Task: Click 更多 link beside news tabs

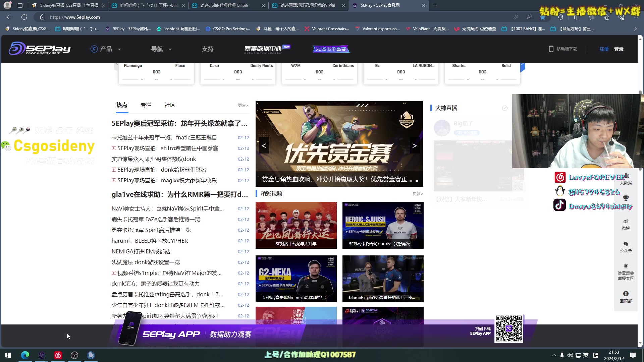Action: (x=243, y=105)
